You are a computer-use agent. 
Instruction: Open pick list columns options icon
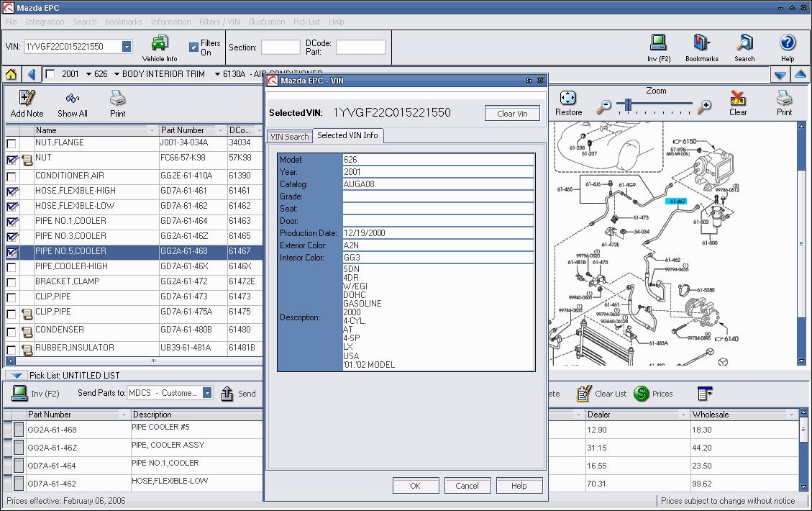[705, 394]
